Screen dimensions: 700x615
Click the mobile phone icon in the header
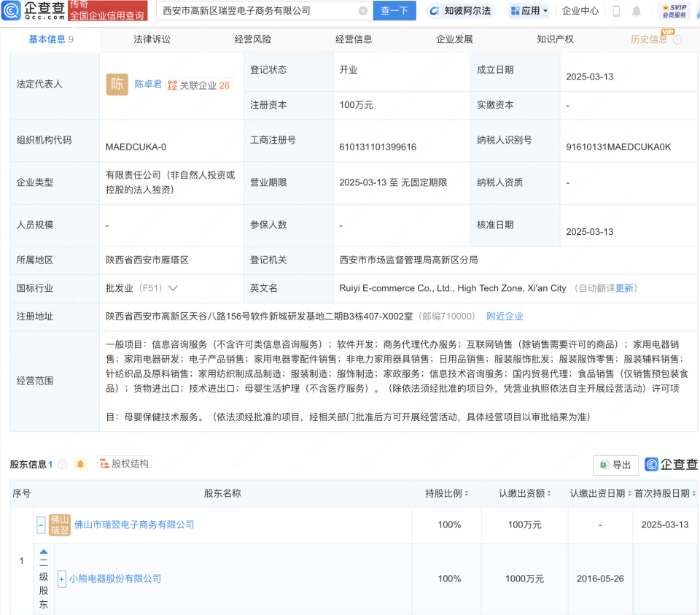point(616,11)
